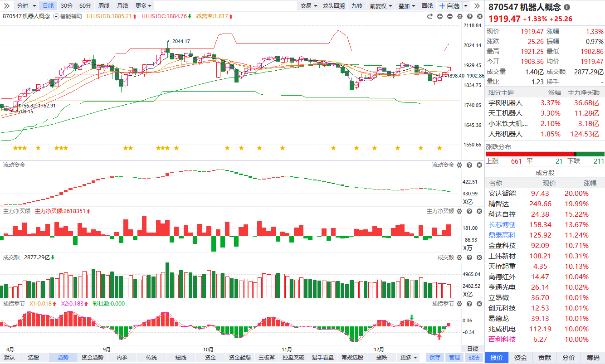The image size is (605, 364).
Task: Open dropdown arrow beside 自选 button
Action: click(x=464, y=6)
